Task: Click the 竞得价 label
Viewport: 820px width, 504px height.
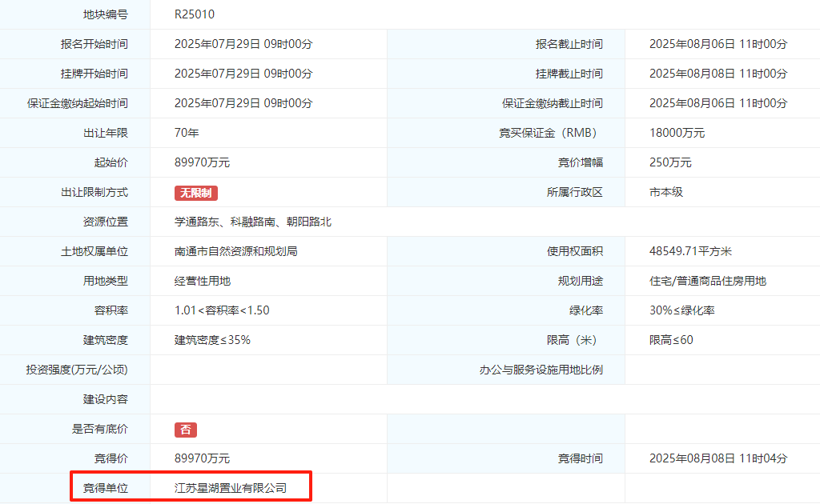Action: point(111,458)
